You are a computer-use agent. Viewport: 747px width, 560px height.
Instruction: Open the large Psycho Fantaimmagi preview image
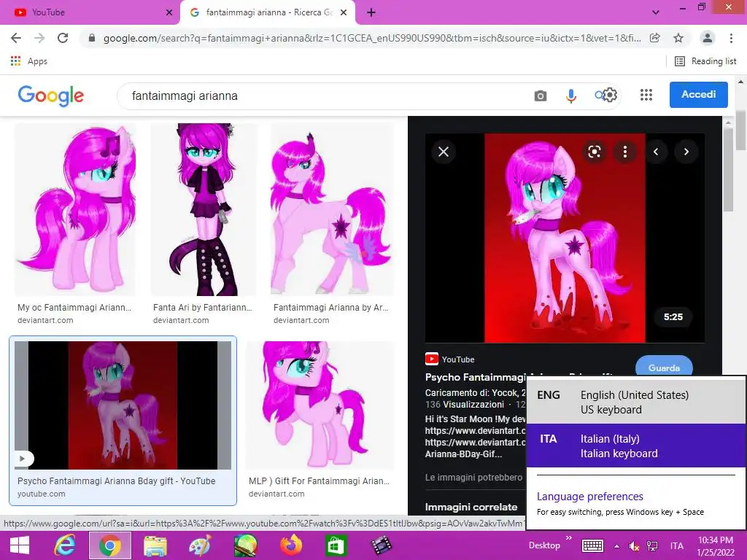pyautogui.click(x=565, y=238)
